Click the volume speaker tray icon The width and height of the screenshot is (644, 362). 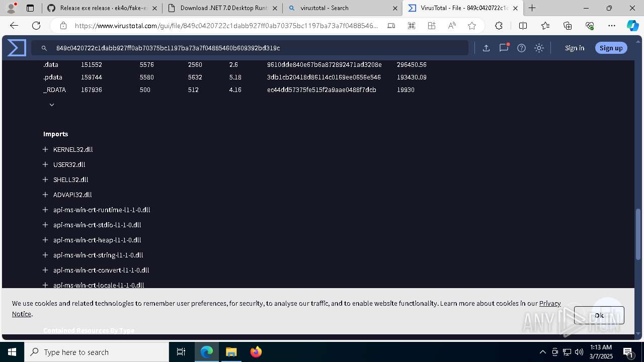pos(579,352)
